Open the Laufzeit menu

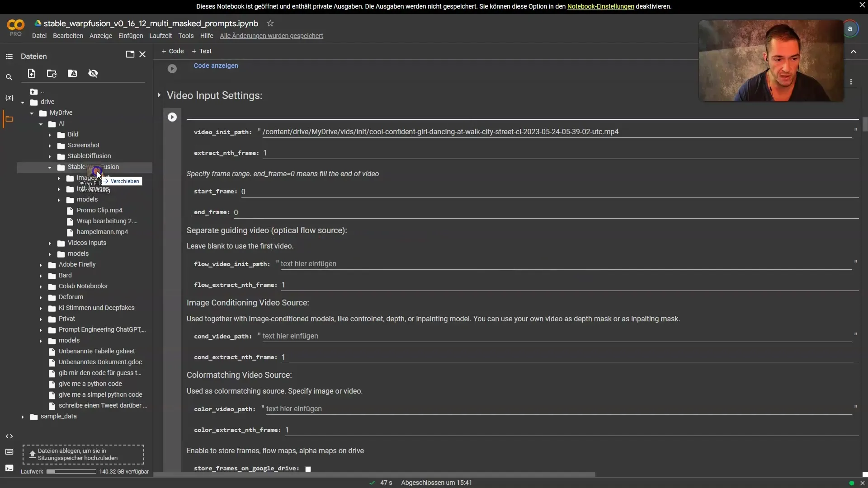tap(160, 36)
